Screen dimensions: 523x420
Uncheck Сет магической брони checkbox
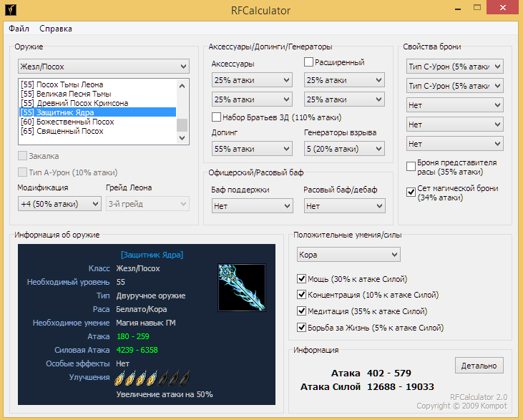[x=411, y=192]
